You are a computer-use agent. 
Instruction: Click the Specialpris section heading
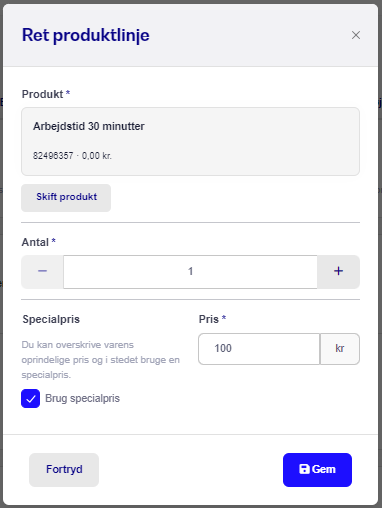[51, 319]
